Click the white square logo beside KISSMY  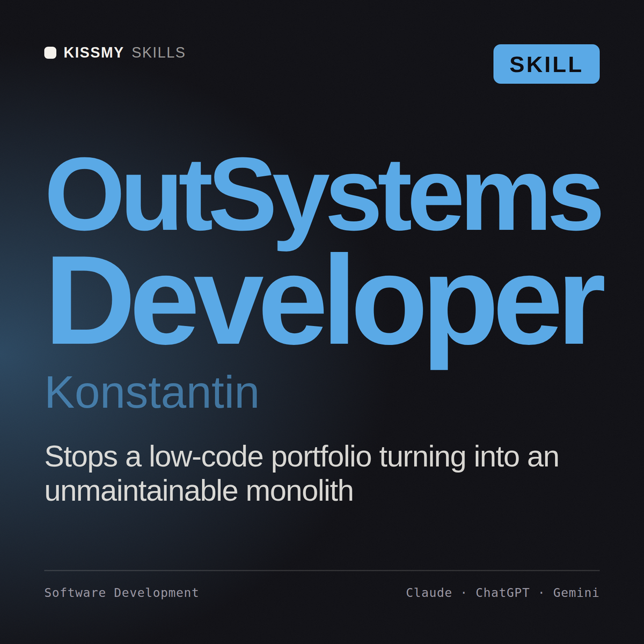50,53
